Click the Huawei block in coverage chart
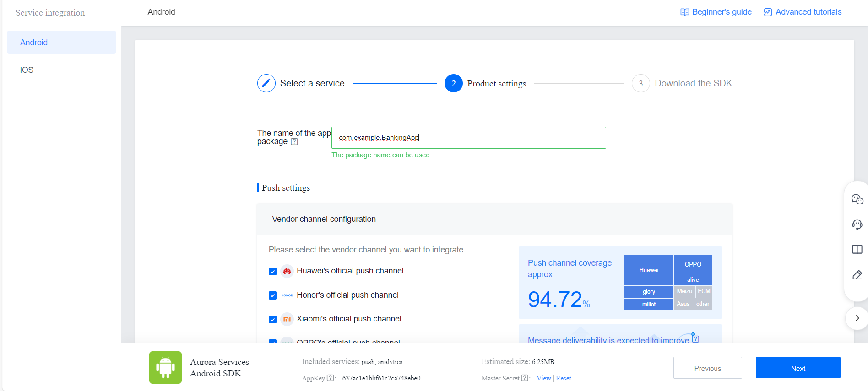Image resolution: width=868 pixels, height=391 pixels. pos(649,270)
